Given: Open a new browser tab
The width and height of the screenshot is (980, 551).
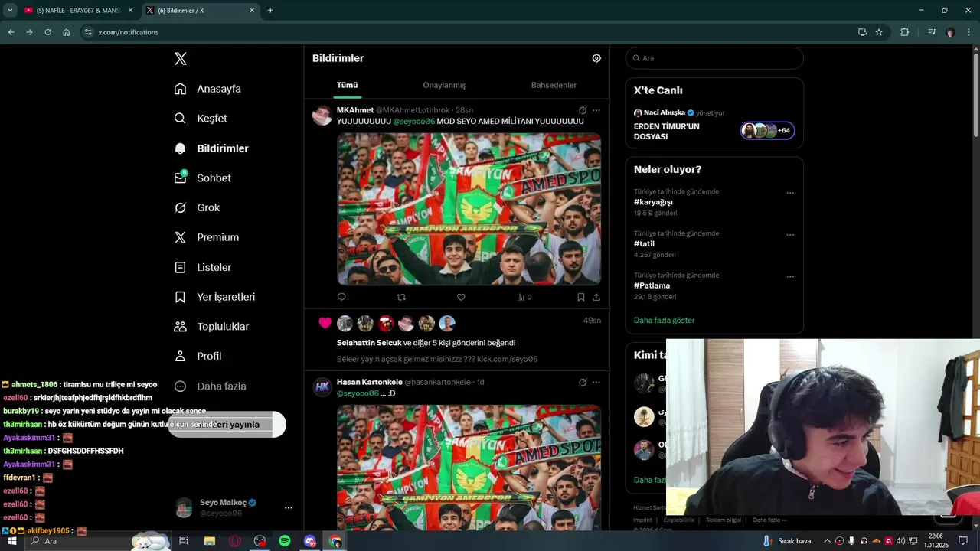Looking at the screenshot, I should [x=270, y=11].
